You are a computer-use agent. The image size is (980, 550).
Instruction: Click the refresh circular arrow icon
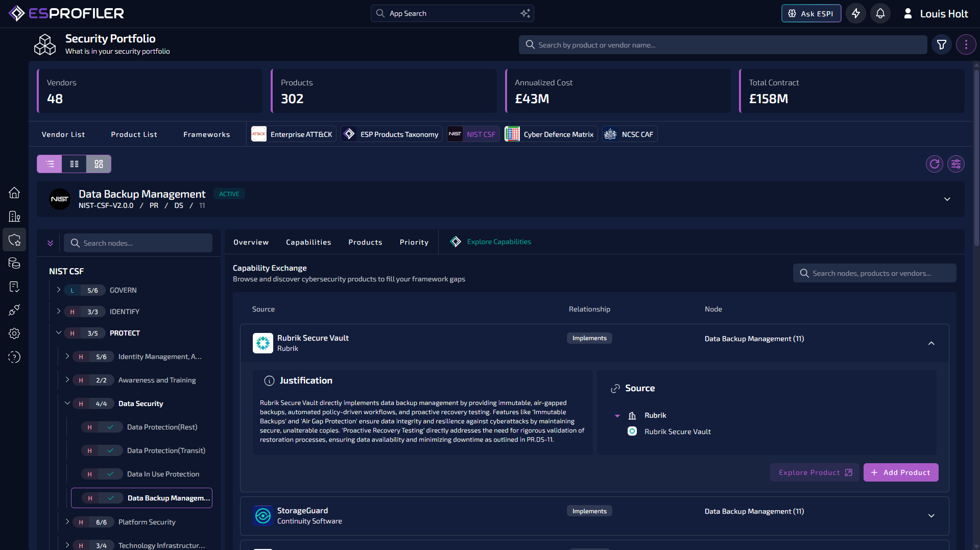pyautogui.click(x=935, y=164)
